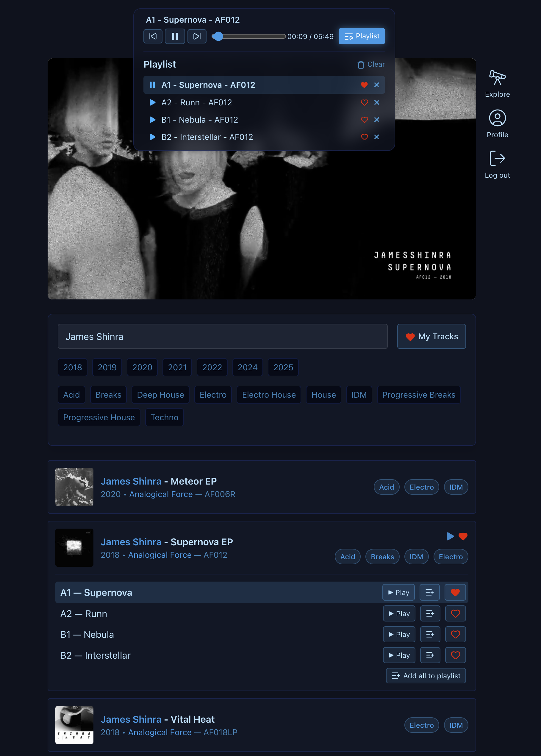541x756 pixels.
Task: Toggle the Playlist panel button
Action: pyautogui.click(x=362, y=36)
